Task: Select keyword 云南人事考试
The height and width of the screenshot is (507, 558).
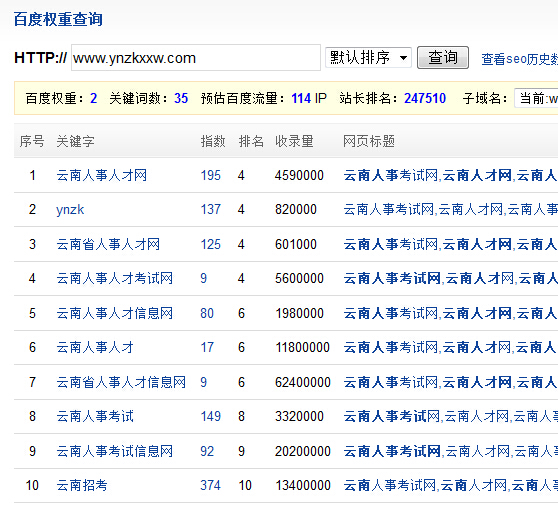Action: tap(95, 416)
